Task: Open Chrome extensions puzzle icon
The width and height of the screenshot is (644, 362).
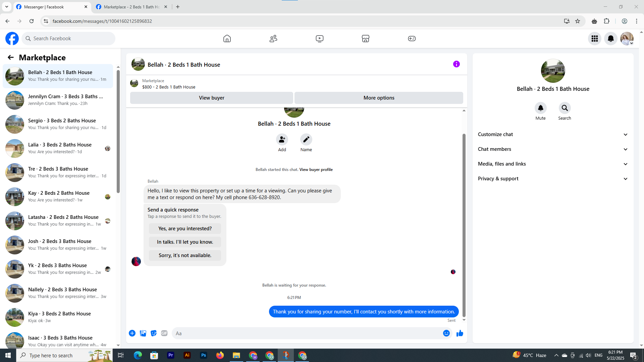Action: point(606,21)
